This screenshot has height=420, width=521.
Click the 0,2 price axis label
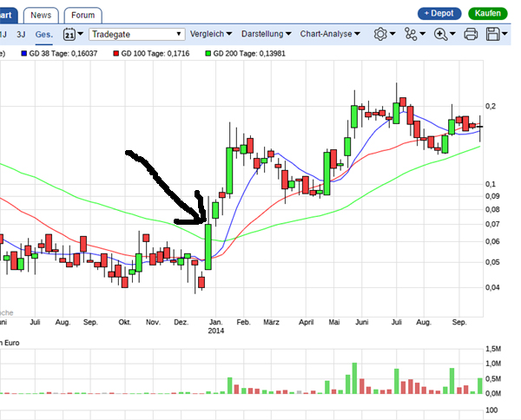point(491,106)
